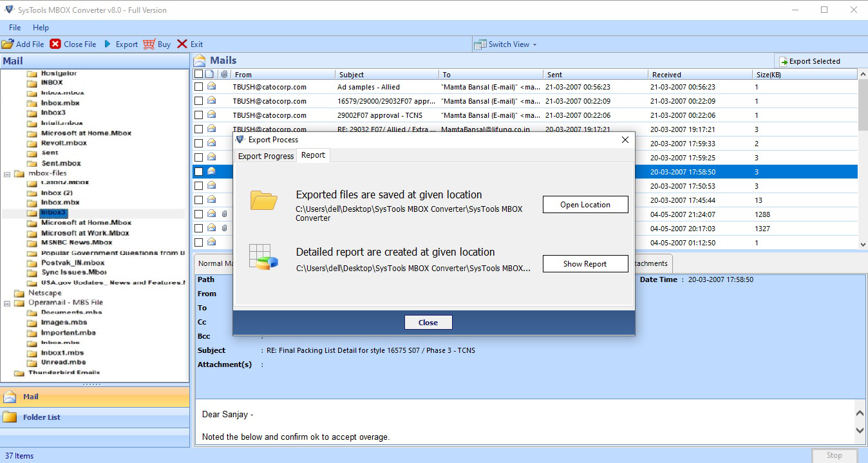
Task: Click message preview scroll down arrow
Action: [x=861, y=430]
